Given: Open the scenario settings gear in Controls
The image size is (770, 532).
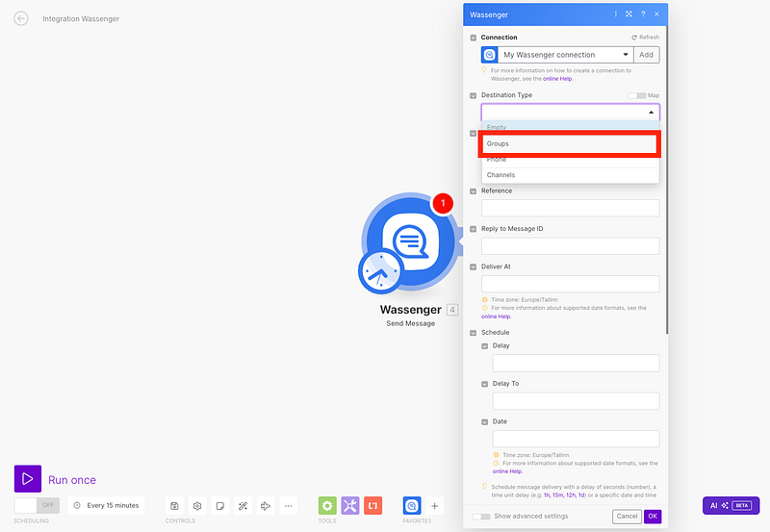Looking at the screenshot, I should pyautogui.click(x=197, y=505).
